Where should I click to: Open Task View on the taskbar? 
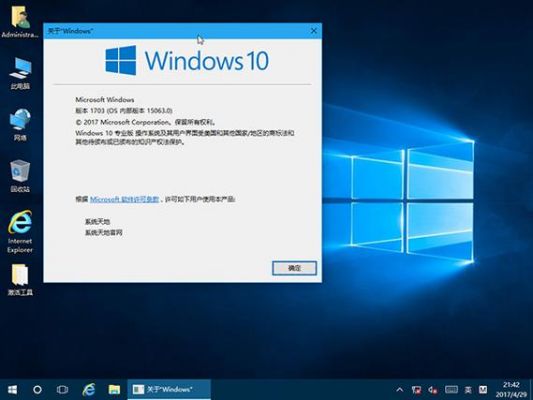[x=62, y=389]
